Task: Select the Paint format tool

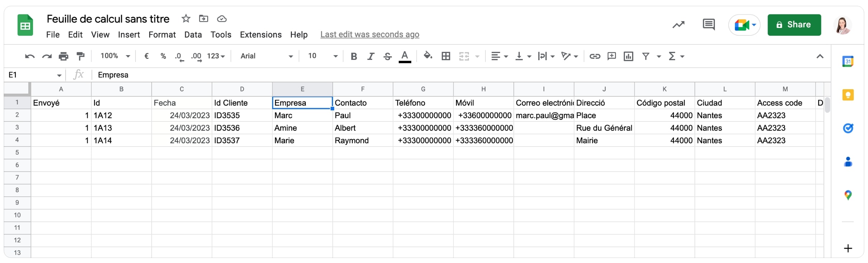Action: click(x=80, y=56)
